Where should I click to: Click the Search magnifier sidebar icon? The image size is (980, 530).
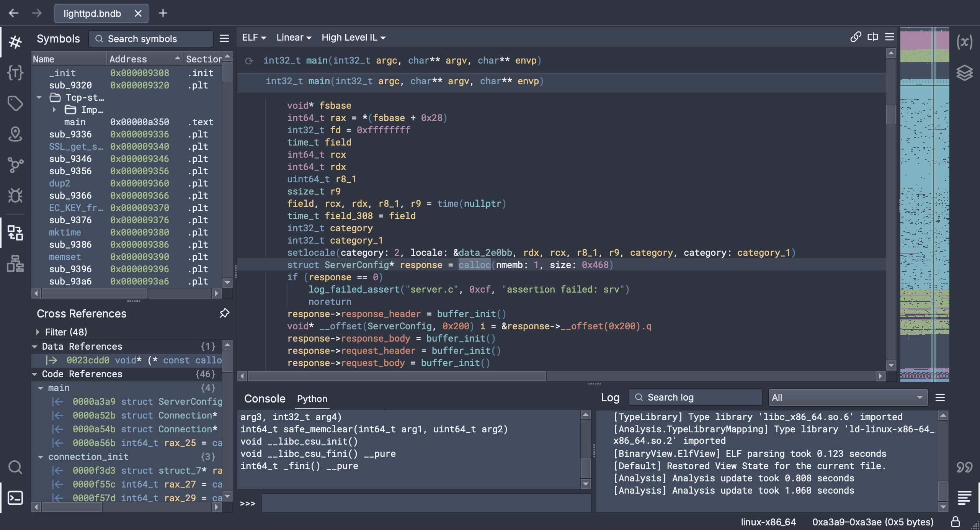(15, 467)
